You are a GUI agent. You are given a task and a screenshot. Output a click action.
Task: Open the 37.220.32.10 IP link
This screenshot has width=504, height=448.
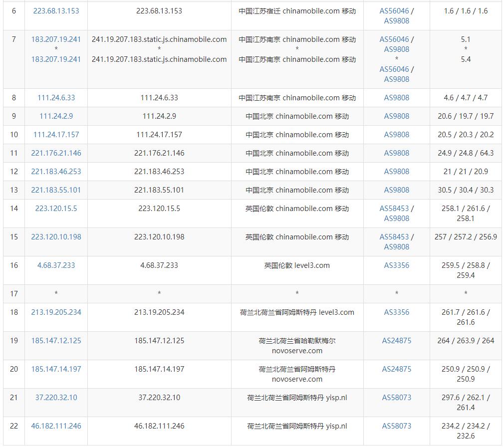(56, 398)
